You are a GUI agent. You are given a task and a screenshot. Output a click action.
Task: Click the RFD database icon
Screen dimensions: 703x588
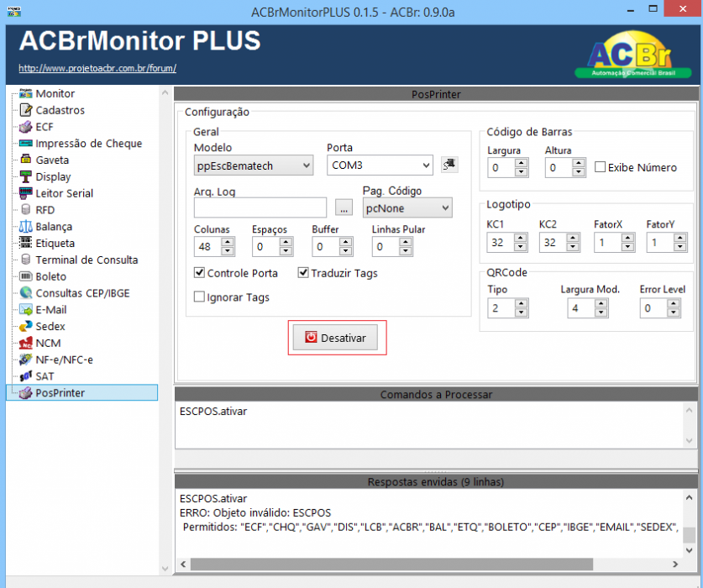click(x=25, y=209)
